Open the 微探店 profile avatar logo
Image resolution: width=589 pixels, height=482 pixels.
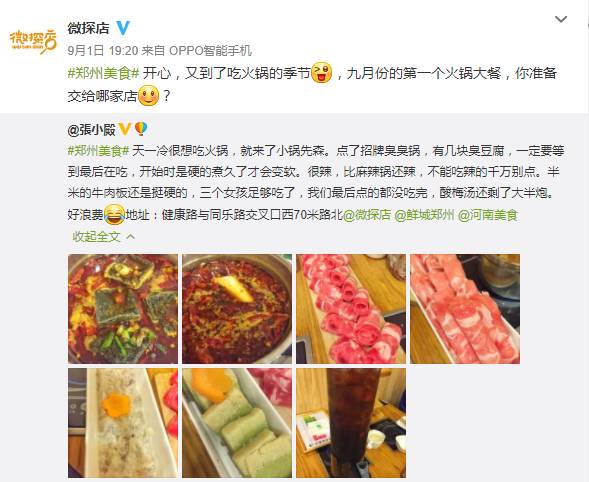pyautogui.click(x=33, y=41)
